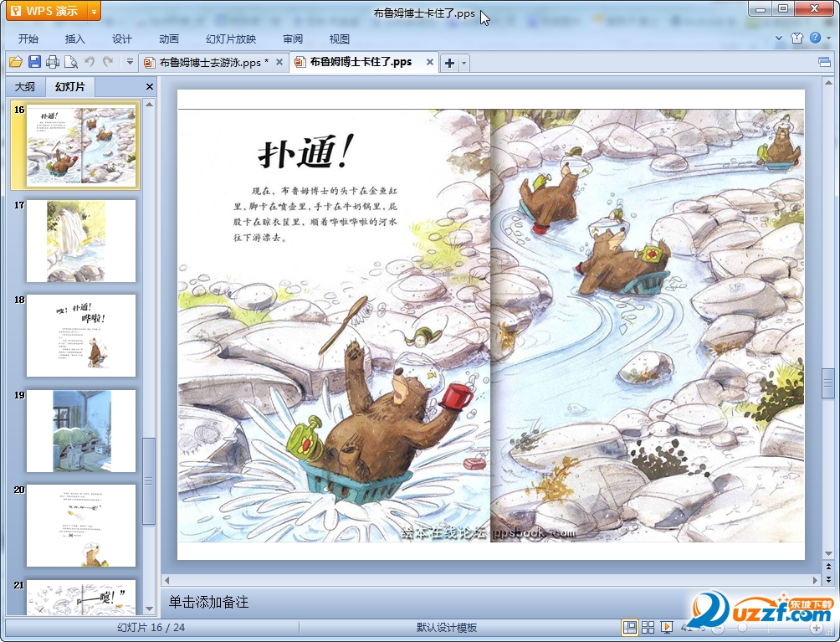Open the 设计 ribbon tab
The image size is (840, 642).
coord(121,39)
